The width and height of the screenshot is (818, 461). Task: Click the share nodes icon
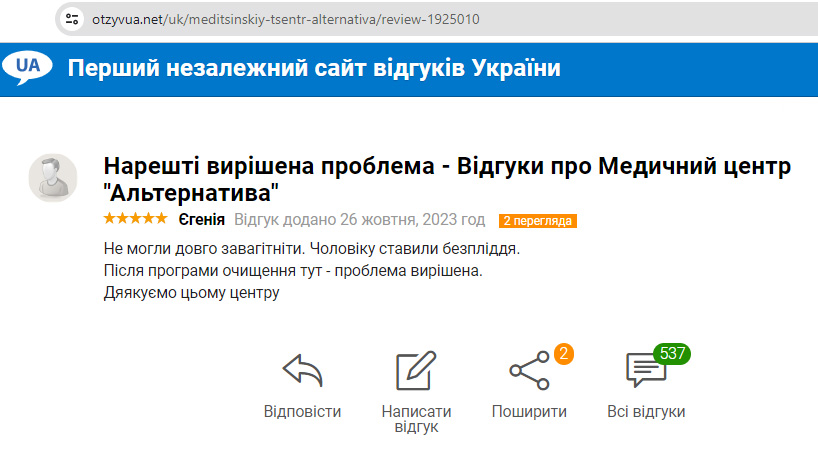click(528, 372)
